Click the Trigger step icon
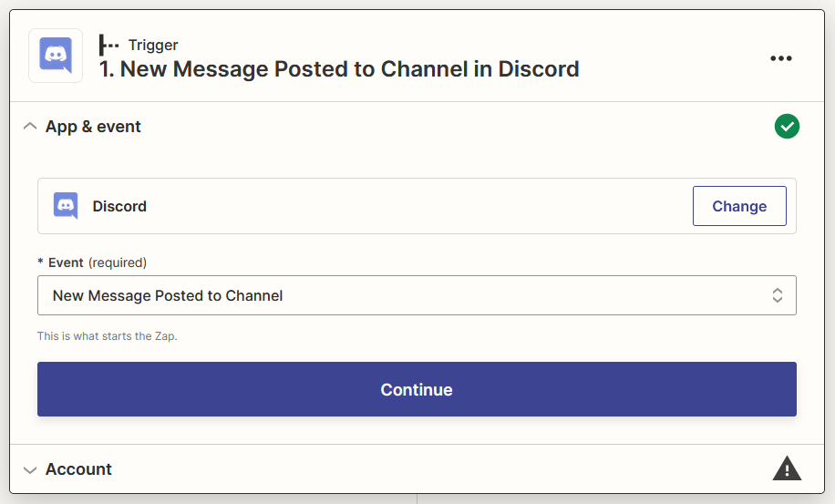The width and height of the screenshot is (835, 504). 109,45
